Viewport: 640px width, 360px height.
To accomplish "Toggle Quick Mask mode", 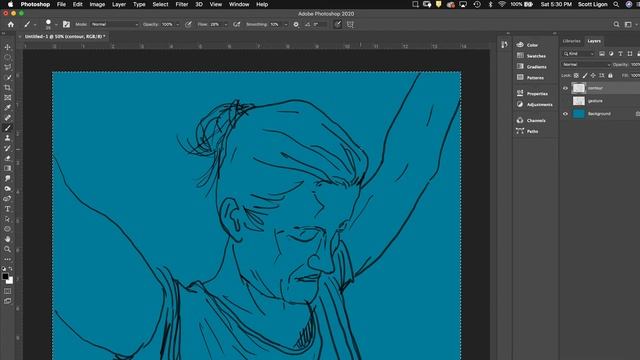I will point(7,291).
